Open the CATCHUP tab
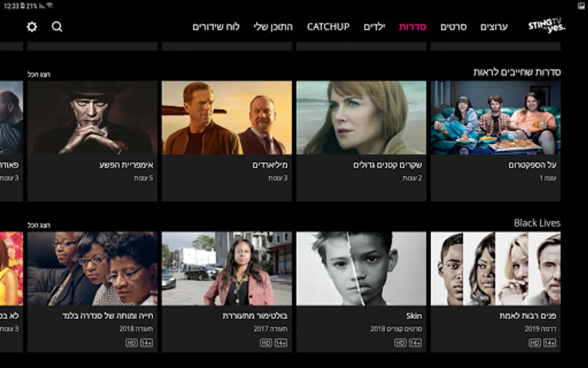This screenshot has width=588, height=368. point(328,27)
